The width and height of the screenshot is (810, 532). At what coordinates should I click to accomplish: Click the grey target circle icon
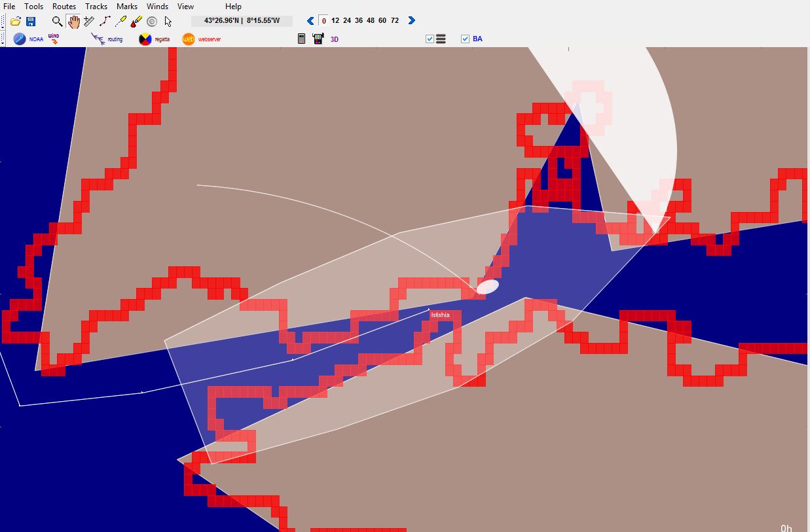click(x=152, y=21)
